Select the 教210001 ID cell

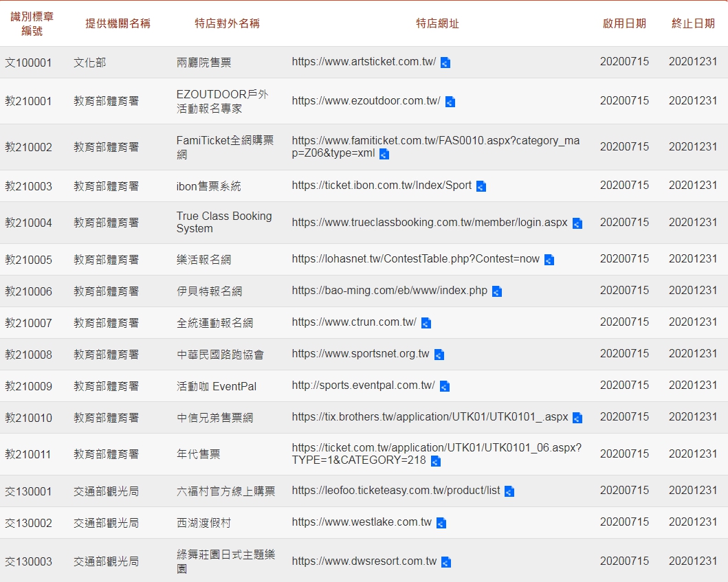coord(28,101)
